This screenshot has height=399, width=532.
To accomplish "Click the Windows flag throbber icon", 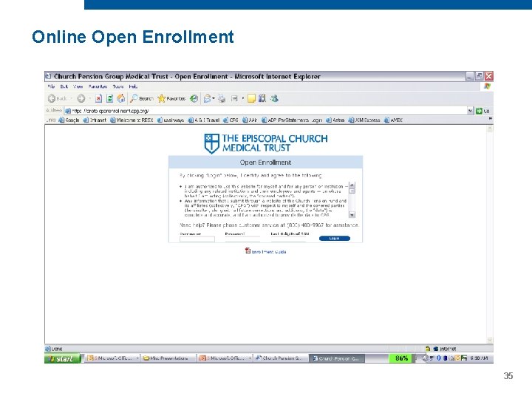I will pyautogui.click(x=487, y=86).
